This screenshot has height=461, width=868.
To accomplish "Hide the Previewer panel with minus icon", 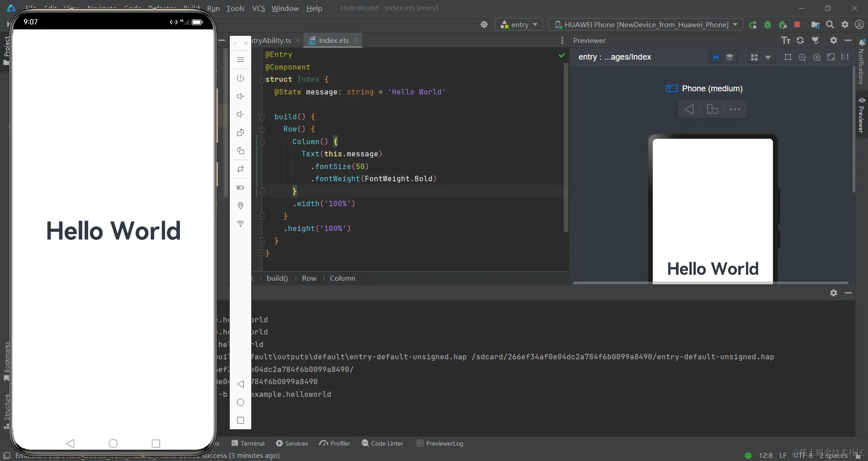I will click(848, 40).
